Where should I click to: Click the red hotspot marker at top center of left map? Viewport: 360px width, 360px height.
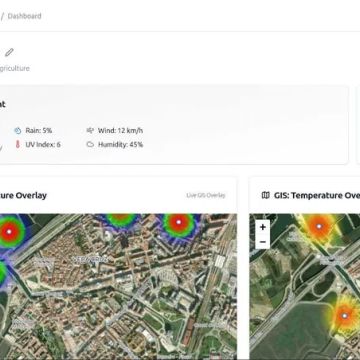pos(179,222)
